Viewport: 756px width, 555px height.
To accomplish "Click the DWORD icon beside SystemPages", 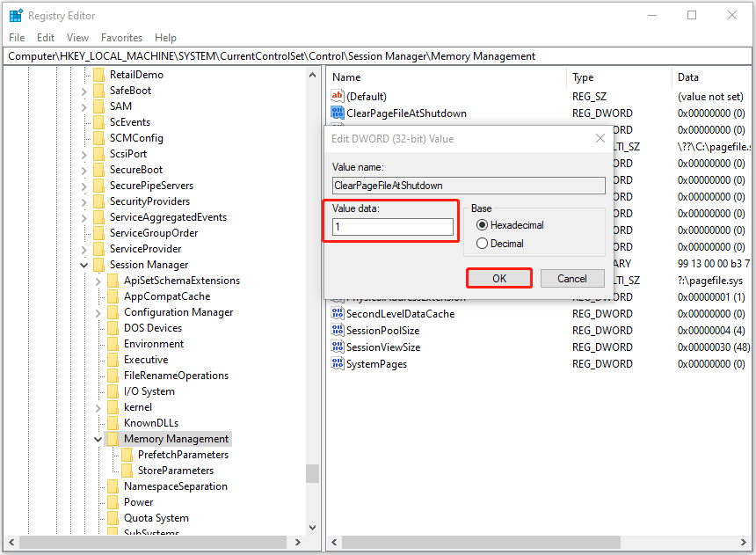I will click(338, 363).
